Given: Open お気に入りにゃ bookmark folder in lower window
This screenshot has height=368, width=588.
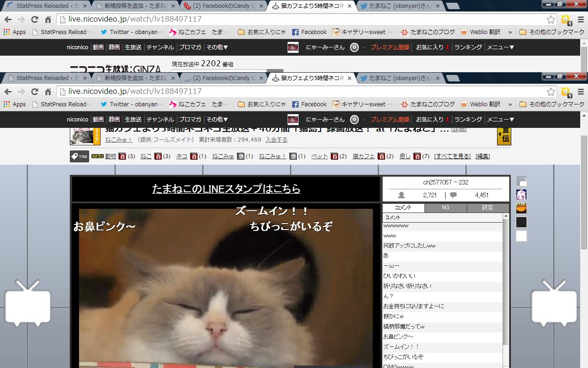Looking at the screenshot, I should pyautogui.click(x=262, y=104).
